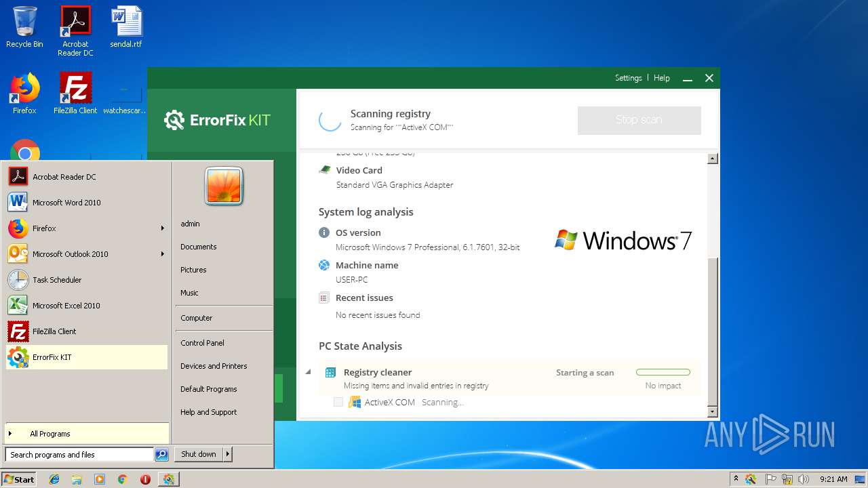Click the user account picture
This screenshot has width=868, height=488.
click(x=224, y=186)
